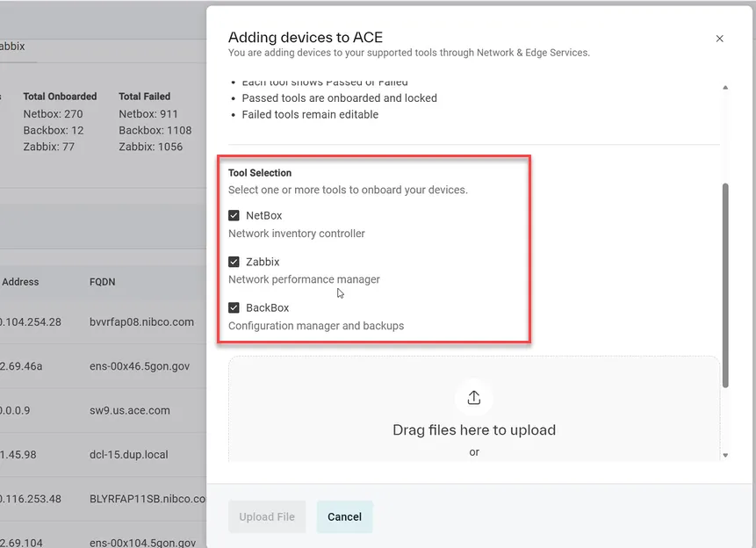
Task: Uncheck the BackBox tool checkbox
Action: click(234, 307)
